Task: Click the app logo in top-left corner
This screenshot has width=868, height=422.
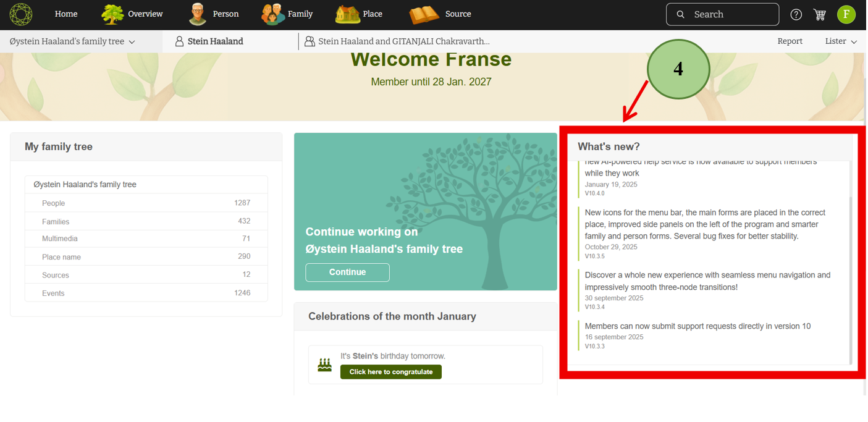Action: point(21,14)
